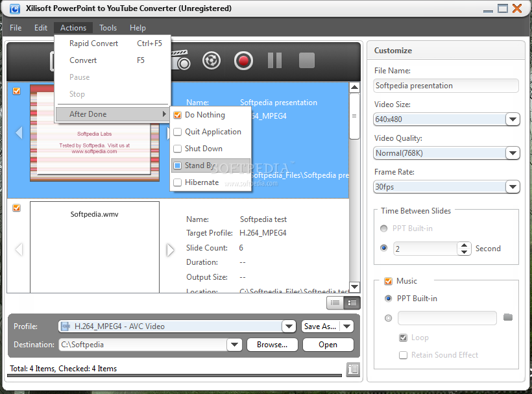Select PPT Built-in music radio button
The image size is (532, 394).
coord(389,299)
